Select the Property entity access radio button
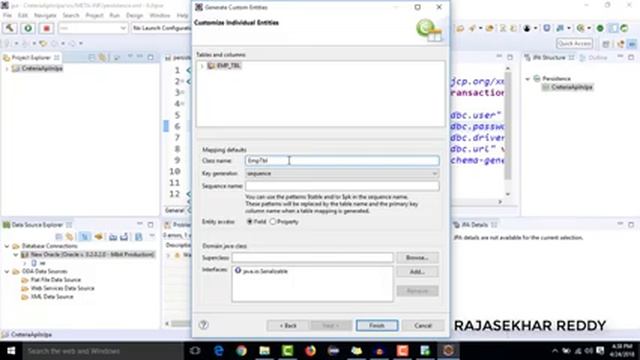The image size is (640, 360). pyautogui.click(x=273, y=222)
